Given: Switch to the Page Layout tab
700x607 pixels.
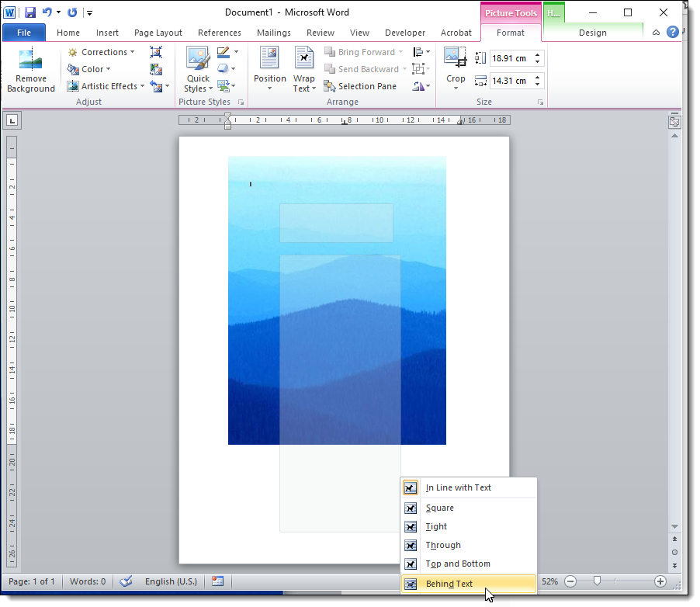Looking at the screenshot, I should (158, 33).
